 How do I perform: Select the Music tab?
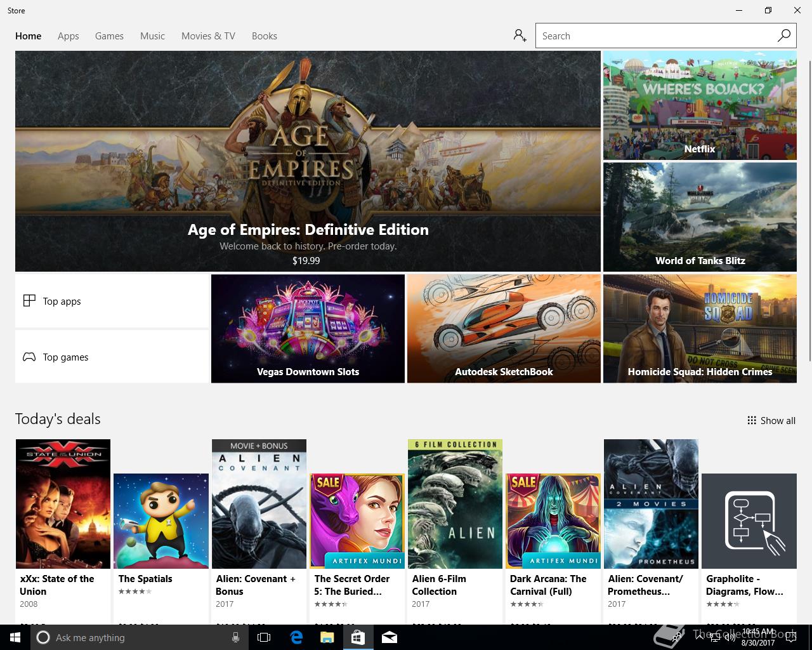(152, 36)
